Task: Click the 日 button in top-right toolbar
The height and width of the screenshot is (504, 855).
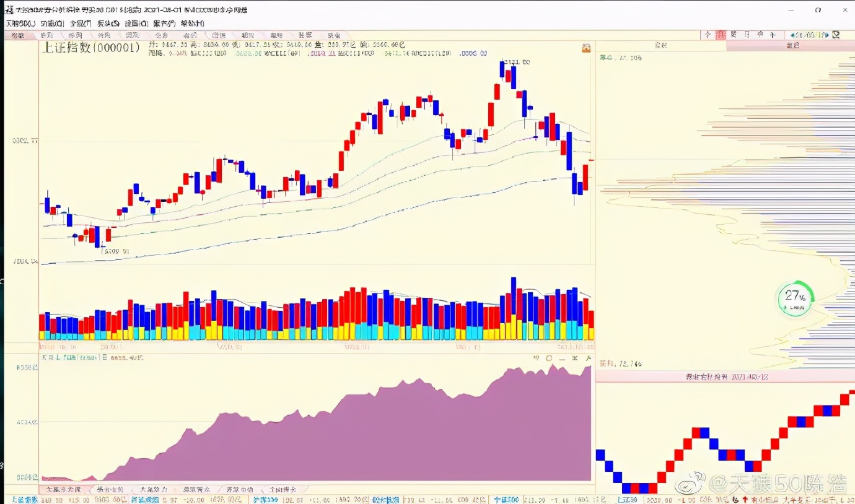Action: (748, 35)
